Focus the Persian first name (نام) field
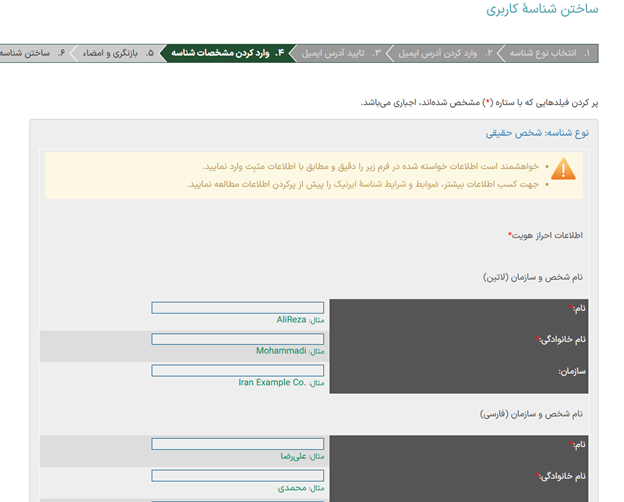 pyautogui.click(x=237, y=444)
